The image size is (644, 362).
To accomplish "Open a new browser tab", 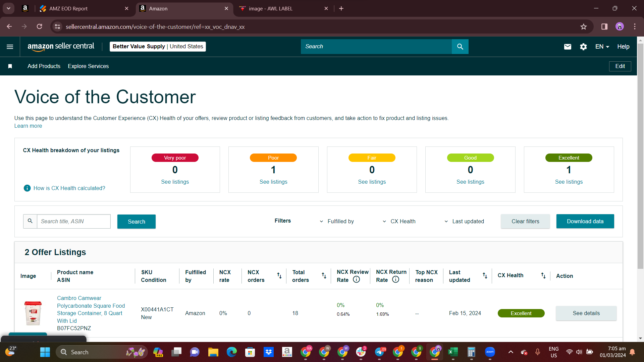I will tap(341, 8).
